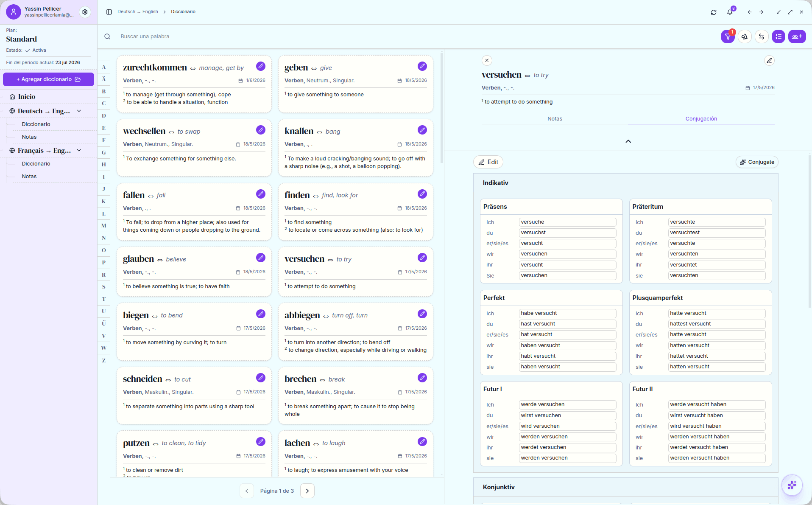Open the AI assistant sparkle button
The image size is (812, 505).
tap(792, 485)
